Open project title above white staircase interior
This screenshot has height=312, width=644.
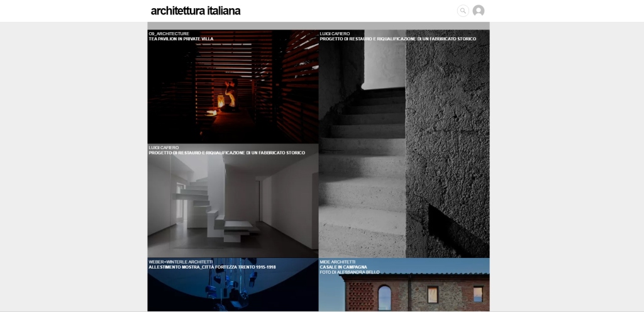[x=226, y=153]
